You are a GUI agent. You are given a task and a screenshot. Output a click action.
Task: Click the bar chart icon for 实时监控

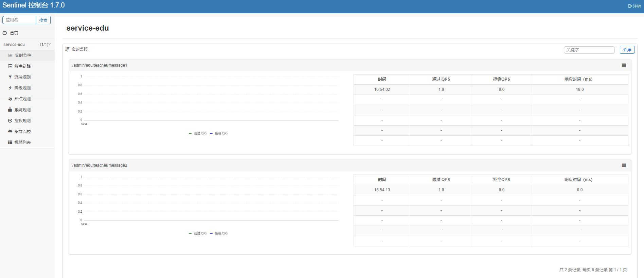click(x=10, y=55)
